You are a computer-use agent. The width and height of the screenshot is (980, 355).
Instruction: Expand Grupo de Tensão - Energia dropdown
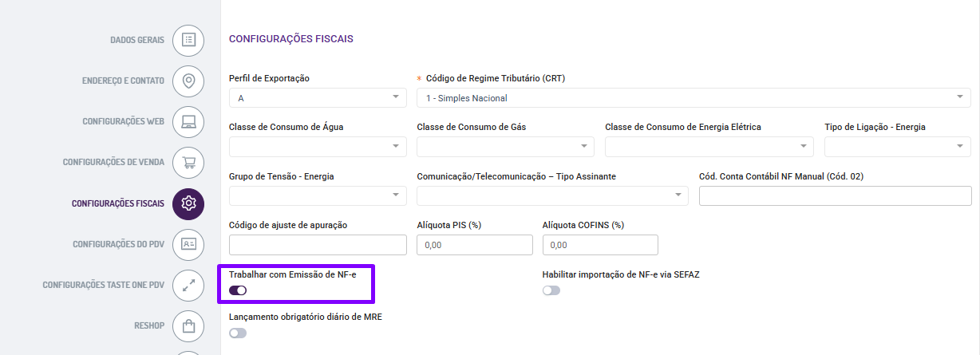pyautogui.click(x=318, y=195)
